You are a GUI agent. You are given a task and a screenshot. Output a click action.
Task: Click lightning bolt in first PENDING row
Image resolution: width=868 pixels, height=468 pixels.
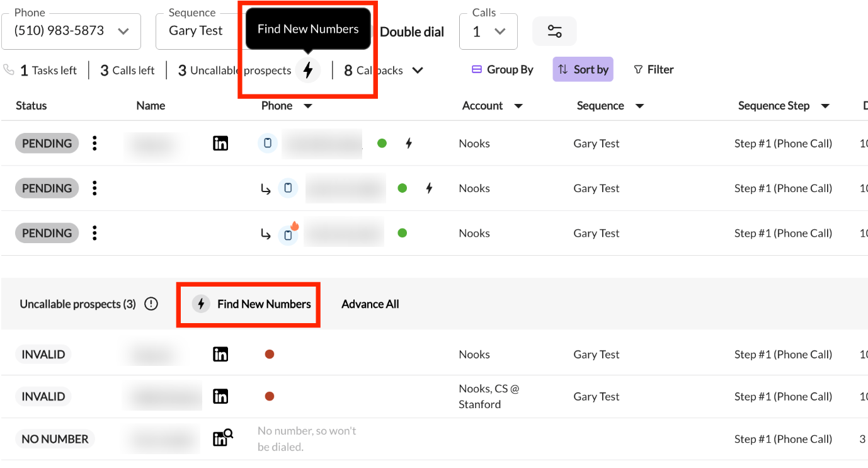tap(409, 144)
